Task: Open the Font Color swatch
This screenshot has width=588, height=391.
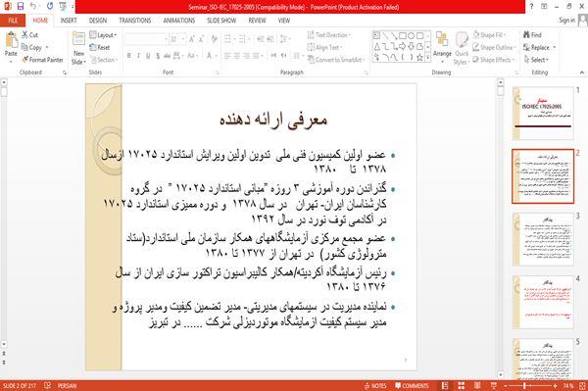Action: (x=210, y=56)
